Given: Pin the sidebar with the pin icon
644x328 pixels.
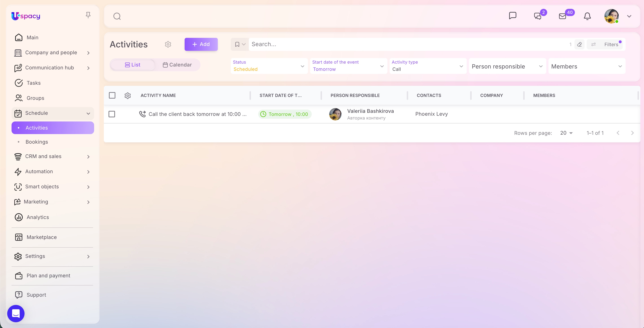Looking at the screenshot, I should [88, 15].
